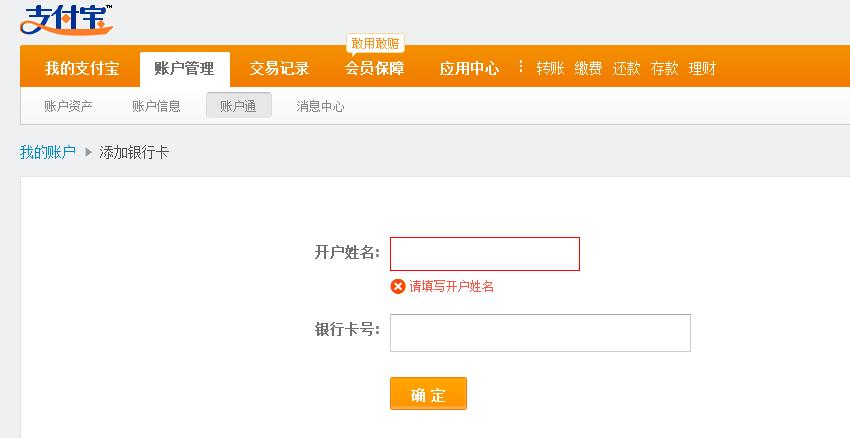Click the breadcrumb arrow after 我的账户
Image resolution: width=850 pixels, height=438 pixels.
pos(88,152)
